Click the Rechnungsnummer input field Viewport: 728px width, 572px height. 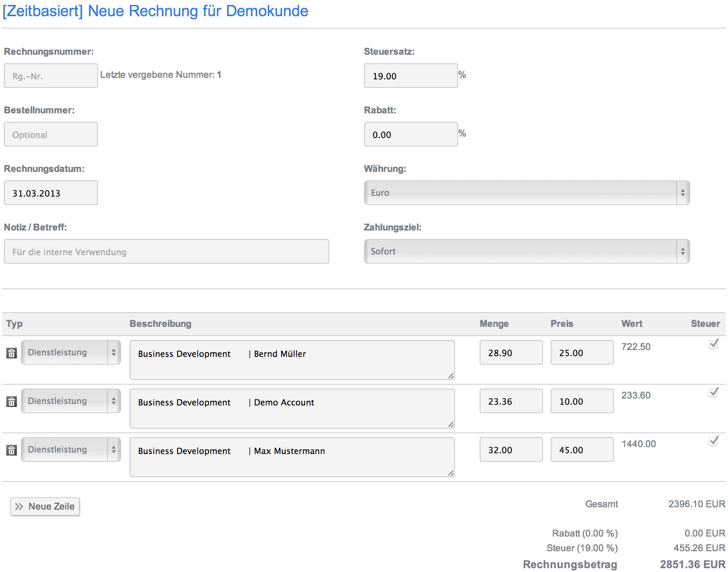pos(51,76)
